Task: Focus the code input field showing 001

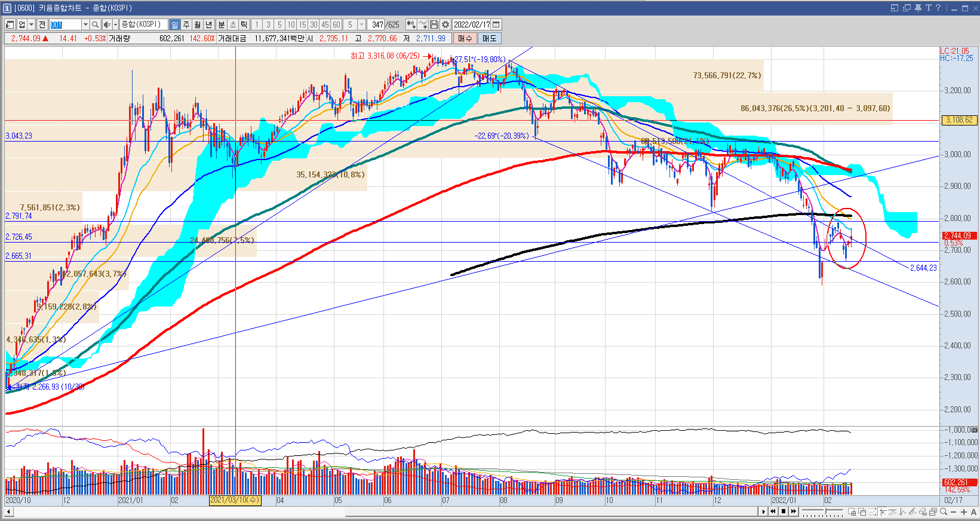Action: point(65,24)
